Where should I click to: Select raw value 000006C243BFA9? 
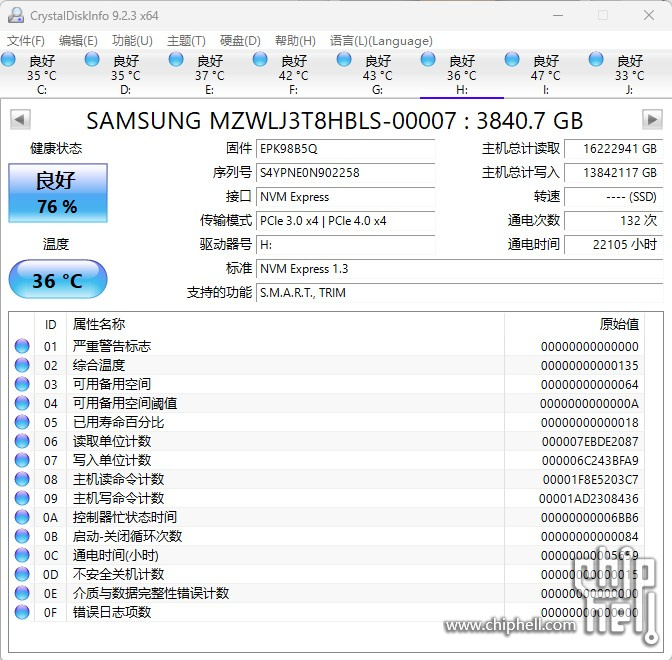[590, 460]
